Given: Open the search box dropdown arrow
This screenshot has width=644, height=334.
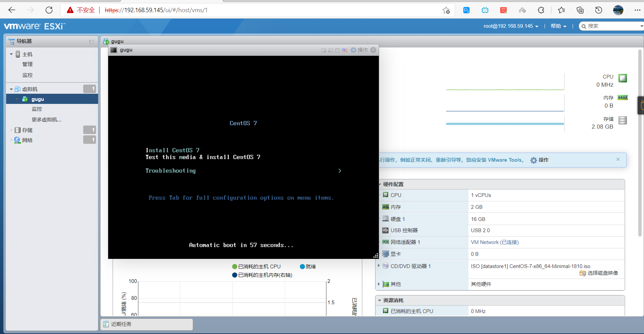Looking at the screenshot, I should coord(641,26).
